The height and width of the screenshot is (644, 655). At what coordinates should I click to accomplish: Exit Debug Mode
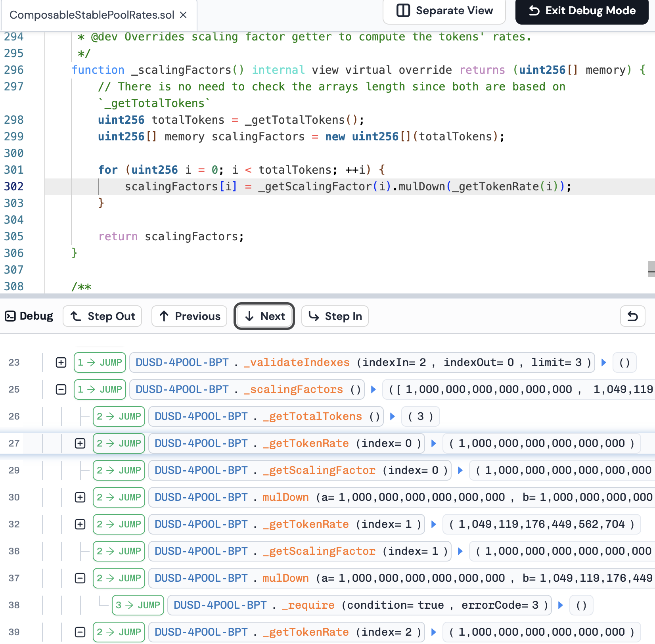582,11
